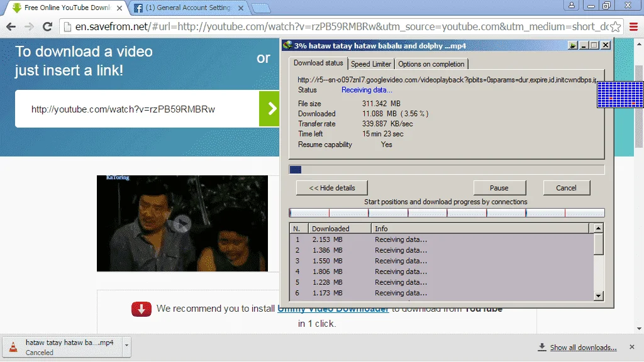The height and width of the screenshot is (362, 644).
Task: Select connection row 3 with 1.550 MB
Action: pyautogui.click(x=442, y=261)
